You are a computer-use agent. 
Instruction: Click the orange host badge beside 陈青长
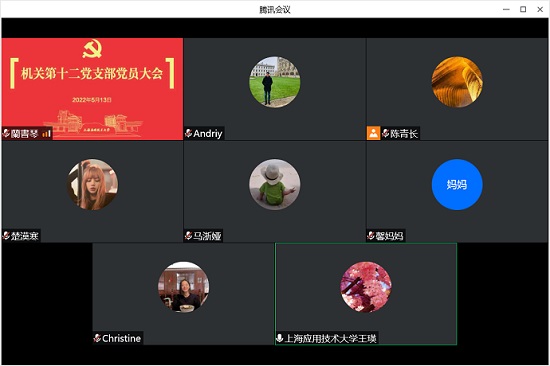374,133
